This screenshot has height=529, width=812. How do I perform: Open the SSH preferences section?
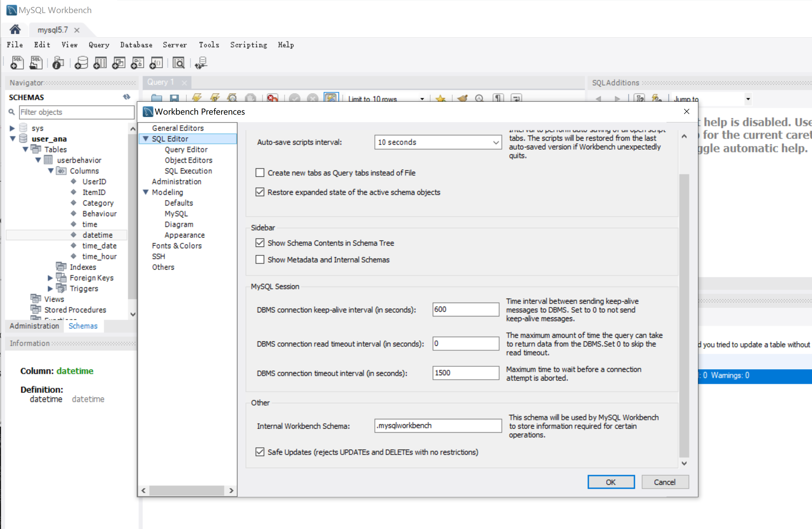tap(158, 256)
